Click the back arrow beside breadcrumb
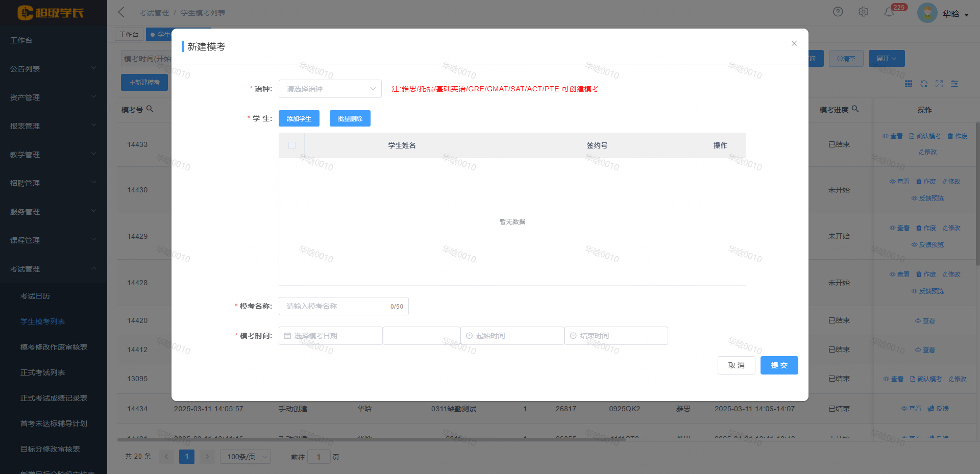 coord(121,12)
